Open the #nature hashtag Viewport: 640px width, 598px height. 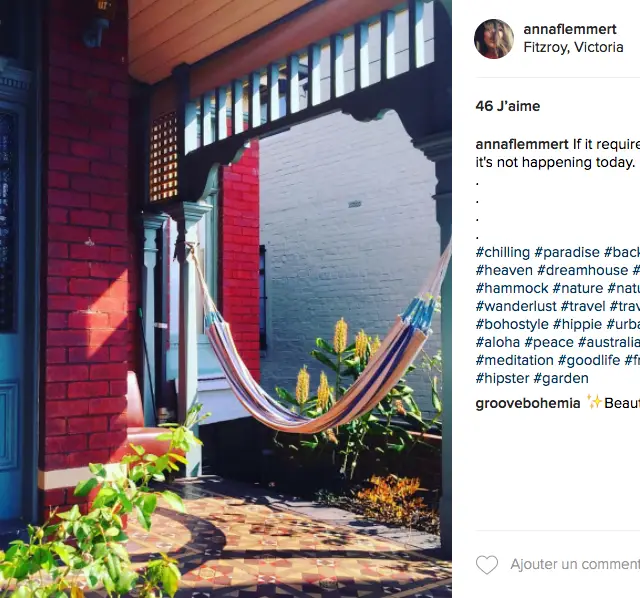[x=578, y=288]
